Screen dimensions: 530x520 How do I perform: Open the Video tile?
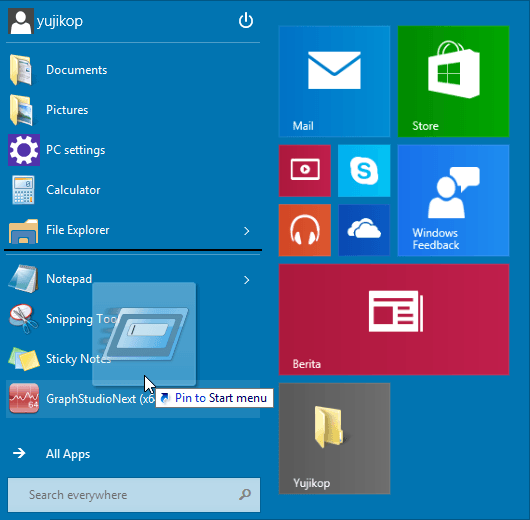pyautogui.click(x=305, y=171)
